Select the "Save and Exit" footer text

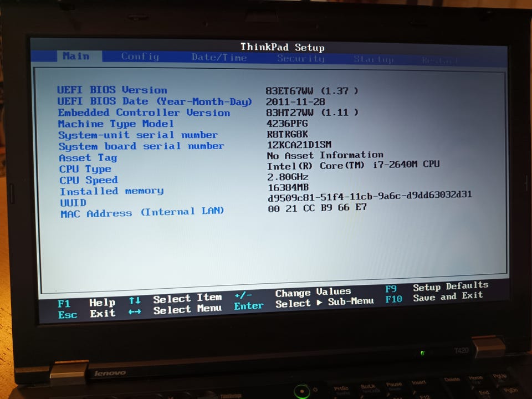click(448, 296)
